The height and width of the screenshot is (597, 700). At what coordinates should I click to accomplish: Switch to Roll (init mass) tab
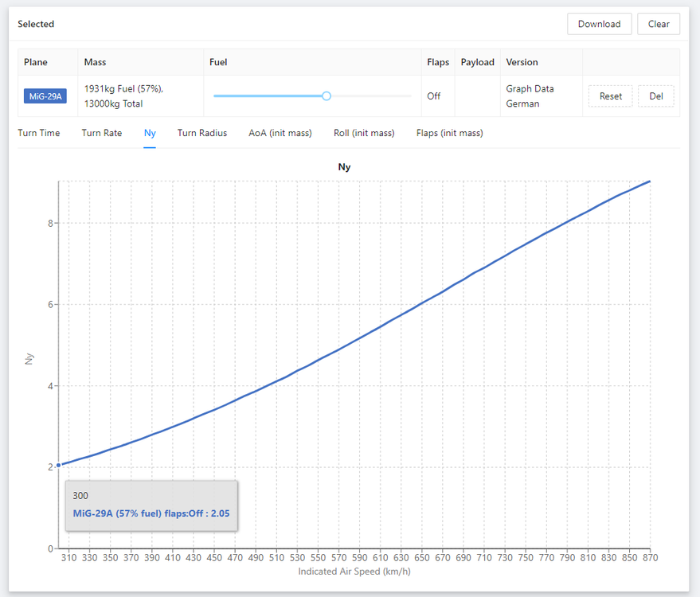point(364,133)
